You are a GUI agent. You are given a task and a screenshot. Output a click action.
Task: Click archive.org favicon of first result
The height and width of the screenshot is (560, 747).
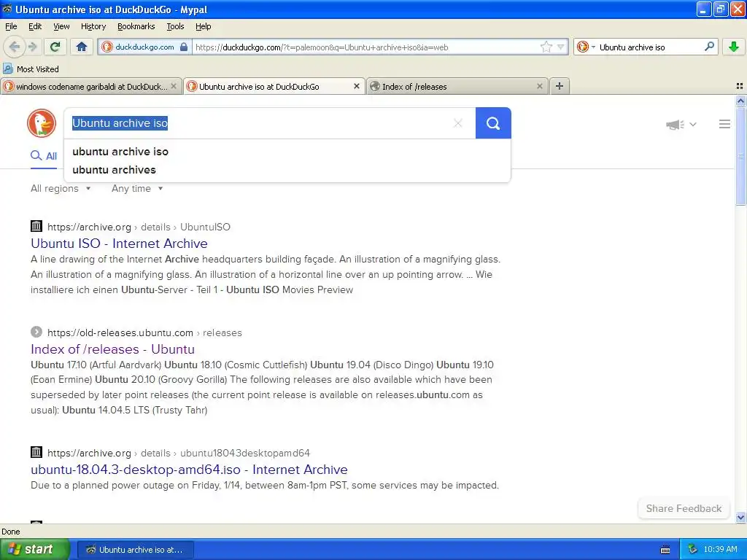click(x=36, y=226)
